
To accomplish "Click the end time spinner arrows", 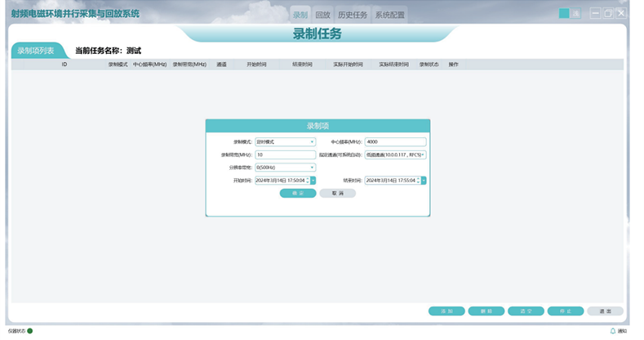I will (418, 180).
